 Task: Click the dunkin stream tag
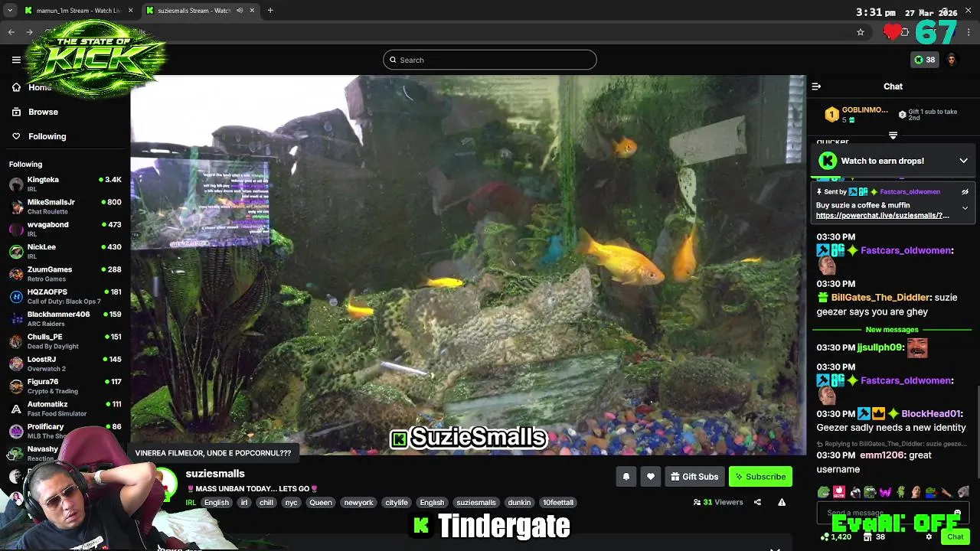click(519, 503)
